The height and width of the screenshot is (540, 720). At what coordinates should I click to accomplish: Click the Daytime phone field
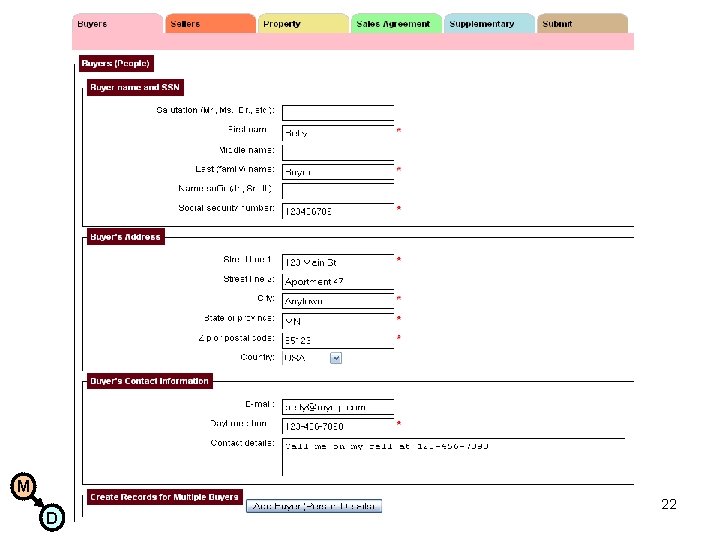(x=338, y=426)
